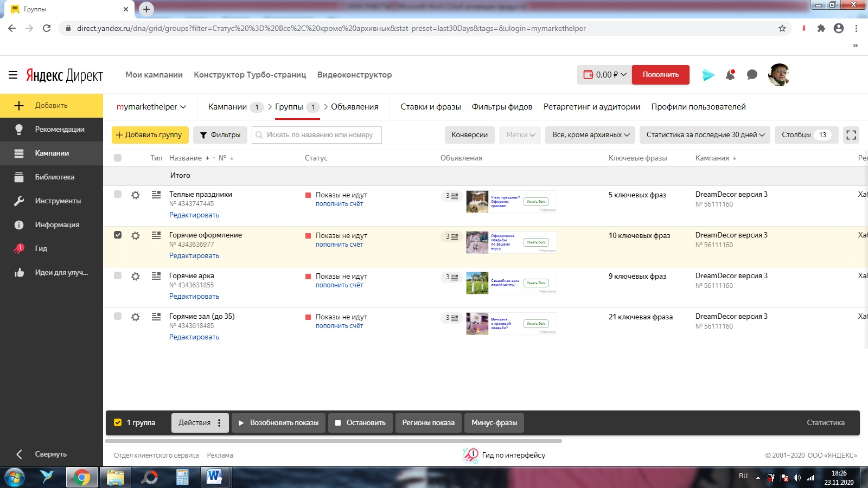Open Идеи для улучшения in sidebar

[x=52, y=272]
